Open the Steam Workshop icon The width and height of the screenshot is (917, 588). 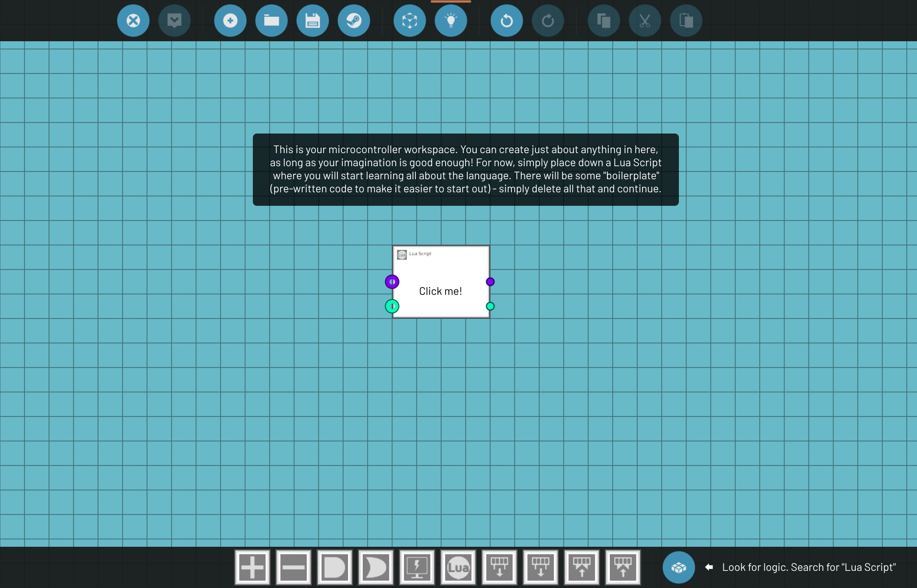(354, 21)
